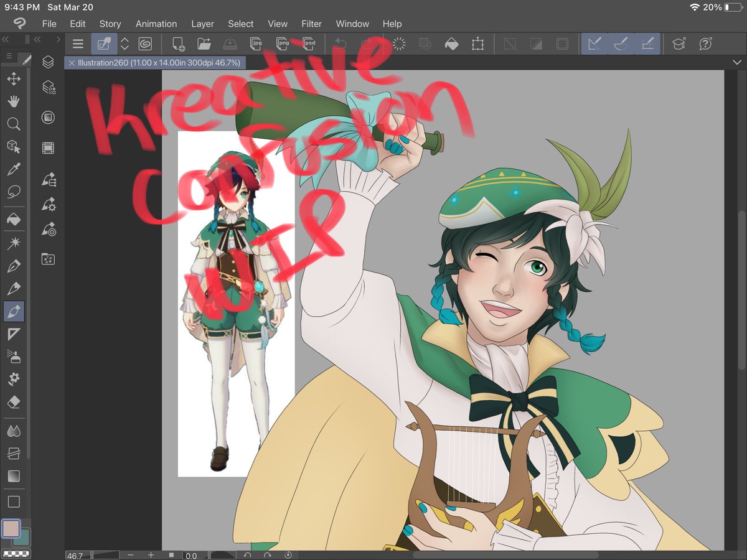The image size is (747, 560).
Task: Select the Blend water drops tool
Action: click(14, 431)
